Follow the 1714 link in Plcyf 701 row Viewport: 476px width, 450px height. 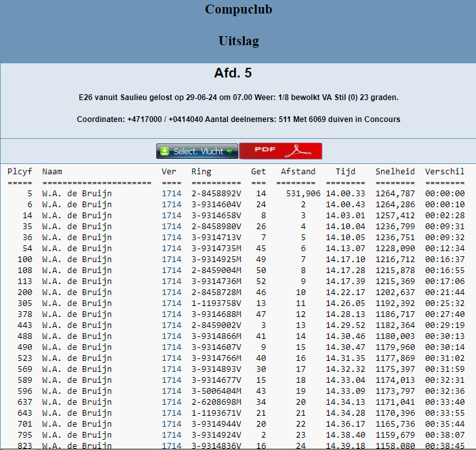[x=171, y=424]
